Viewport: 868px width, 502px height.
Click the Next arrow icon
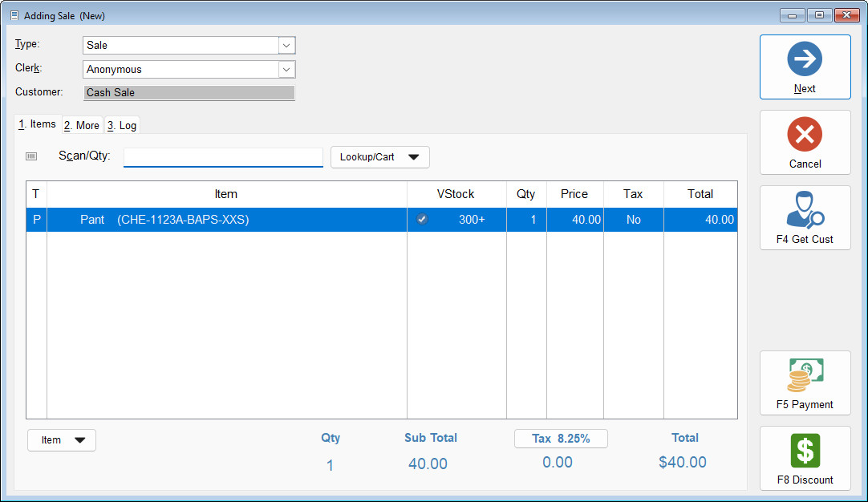coord(805,59)
